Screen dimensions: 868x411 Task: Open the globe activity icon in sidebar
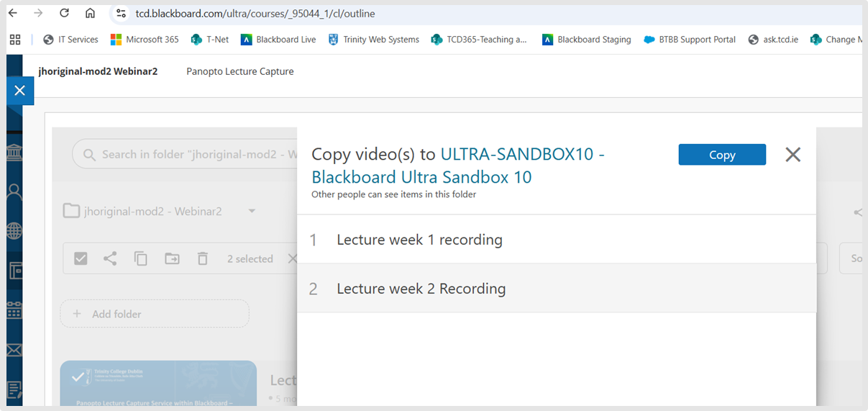(14, 231)
